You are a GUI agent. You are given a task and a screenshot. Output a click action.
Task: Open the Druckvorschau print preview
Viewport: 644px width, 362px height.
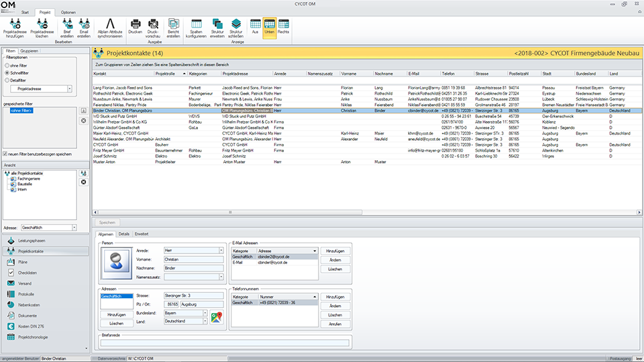point(153,25)
